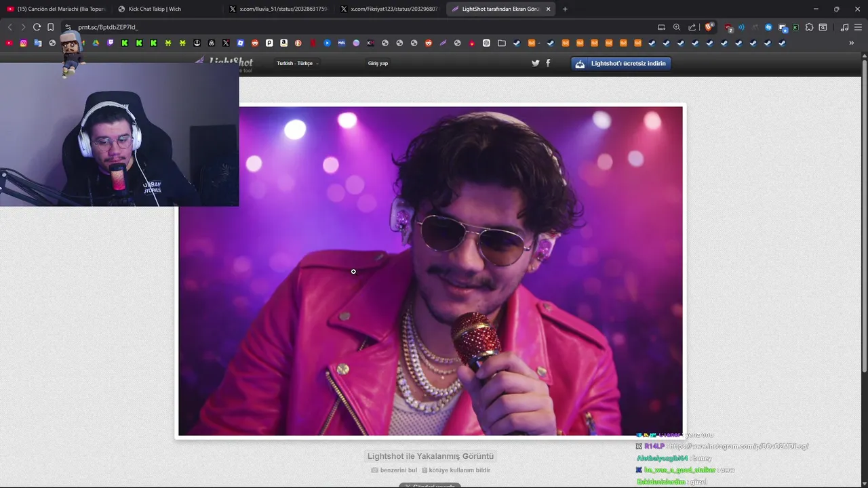Open the bookmarks folder icon
The image size is (868, 488).
[x=502, y=43]
